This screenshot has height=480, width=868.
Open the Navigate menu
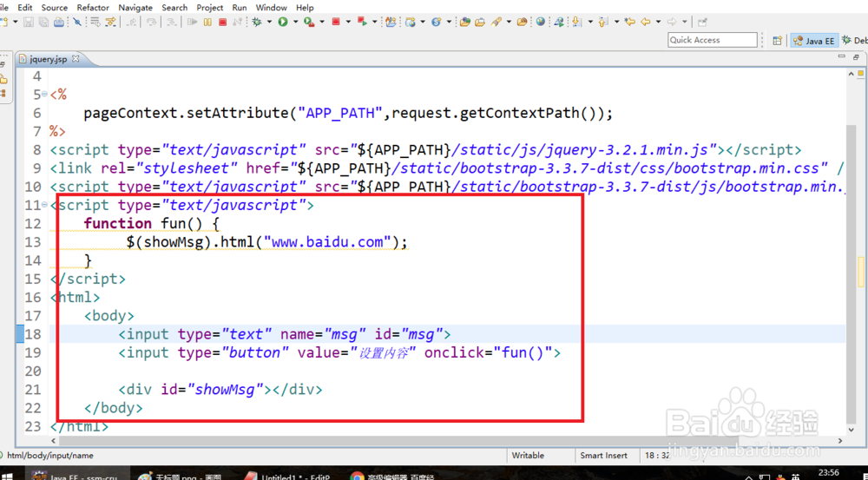[x=135, y=7]
